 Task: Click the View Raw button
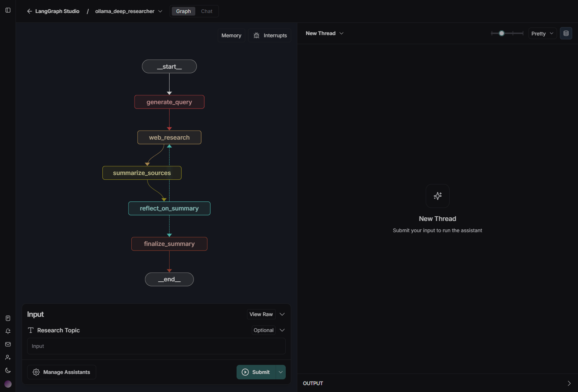[261, 314]
